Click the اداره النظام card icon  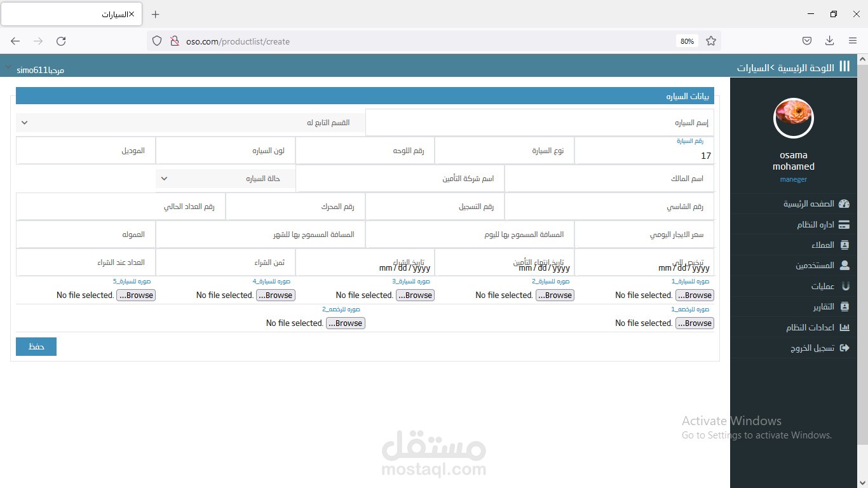tap(844, 225)
